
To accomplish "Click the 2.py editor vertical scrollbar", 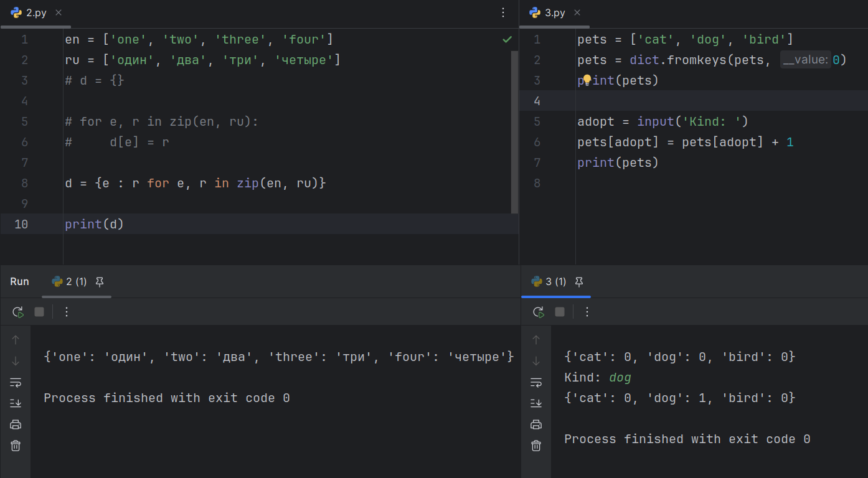I will pos(515,132).
